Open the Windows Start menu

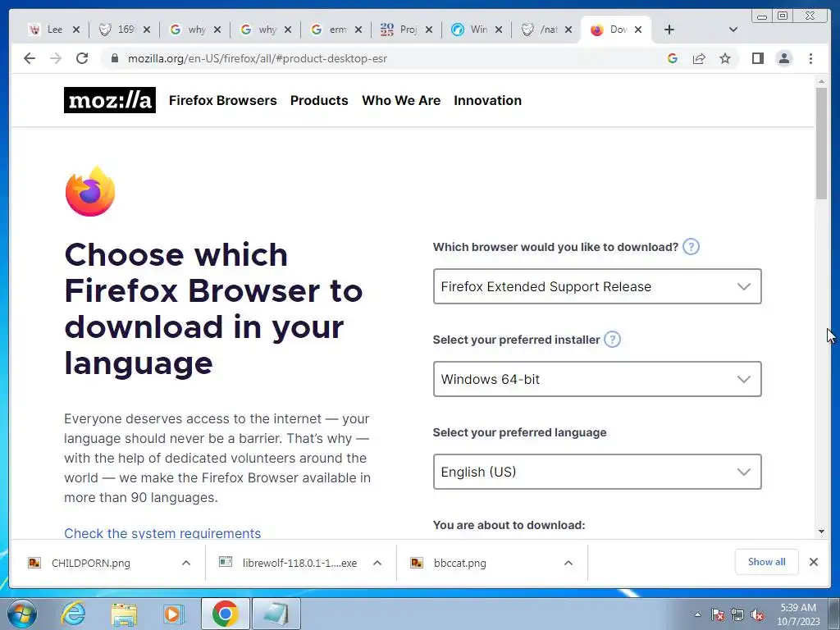22,614
